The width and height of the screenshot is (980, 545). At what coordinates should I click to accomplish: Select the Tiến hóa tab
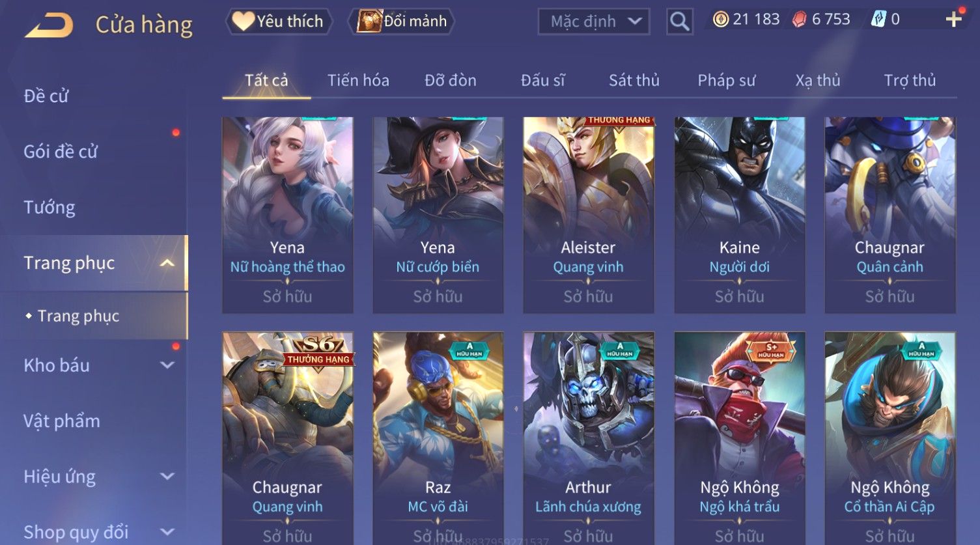click(x=358, y=80)
